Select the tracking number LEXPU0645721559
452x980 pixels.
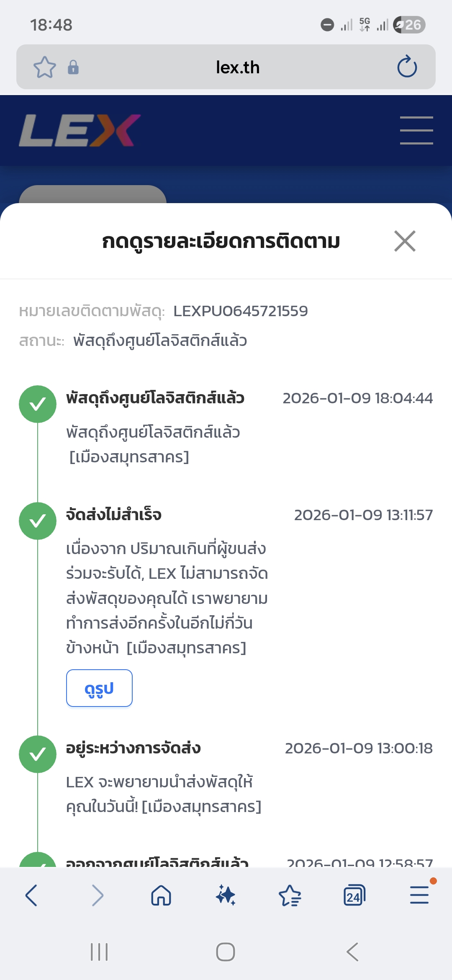[240, 311]
